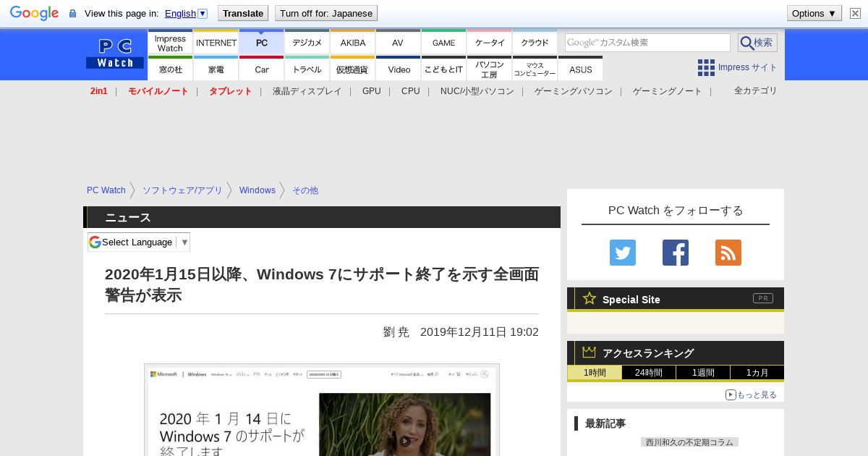Select the 1時間 ranking tab

pos(595,373)
